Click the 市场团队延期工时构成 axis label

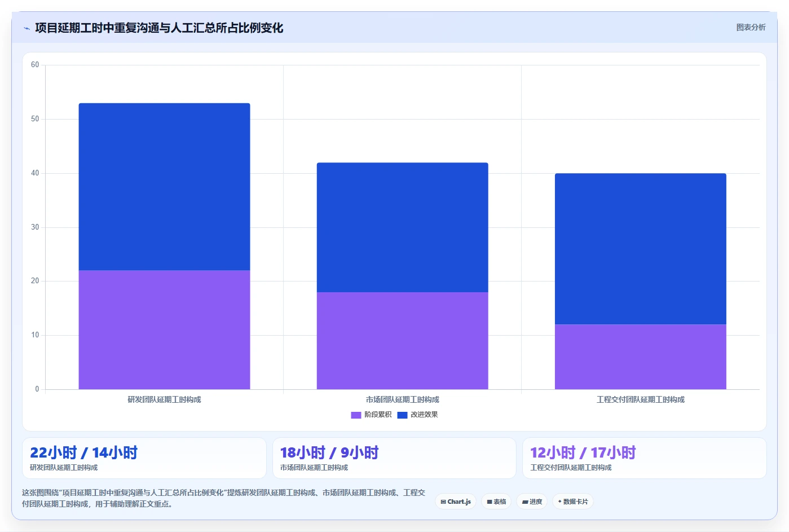402,399
